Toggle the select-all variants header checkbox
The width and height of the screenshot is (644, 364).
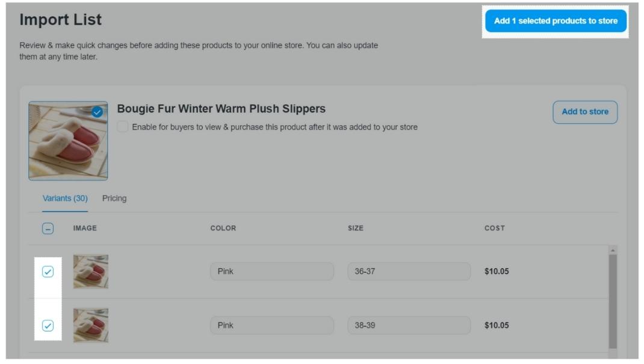click(48, 229)
